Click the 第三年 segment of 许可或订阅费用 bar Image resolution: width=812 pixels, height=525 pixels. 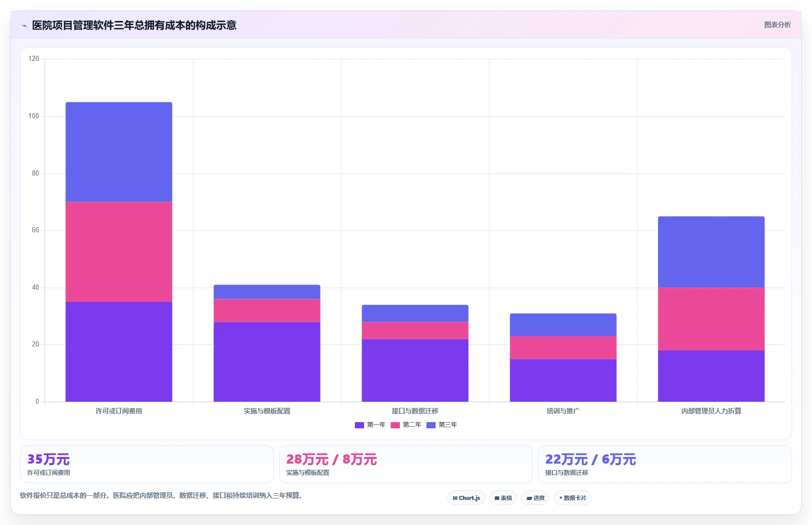click(x=119, y=152)
